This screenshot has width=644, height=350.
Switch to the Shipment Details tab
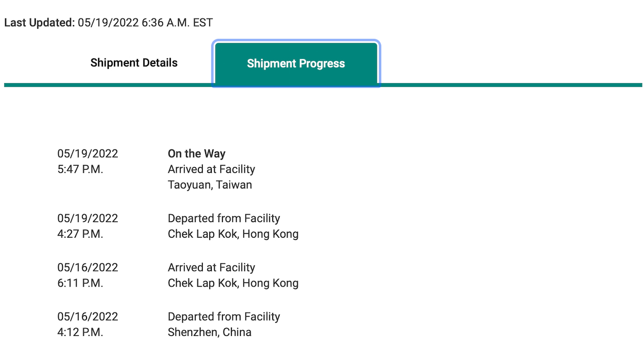point(134,63)
